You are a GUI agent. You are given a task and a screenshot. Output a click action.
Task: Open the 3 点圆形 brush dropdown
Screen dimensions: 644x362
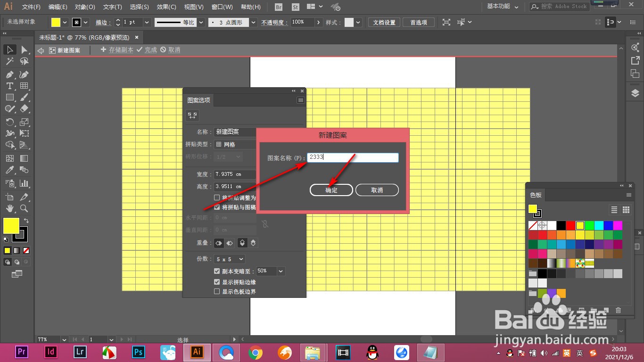point(254,22)
